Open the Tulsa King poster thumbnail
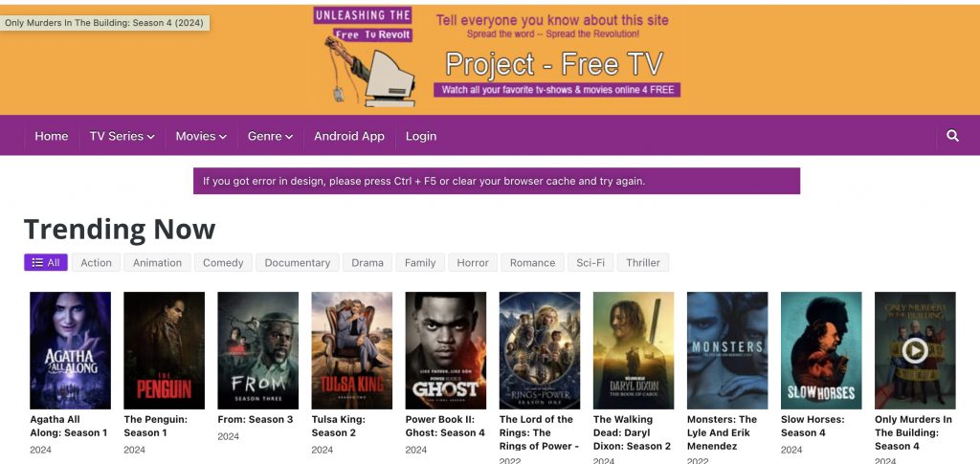 [351, 350]
